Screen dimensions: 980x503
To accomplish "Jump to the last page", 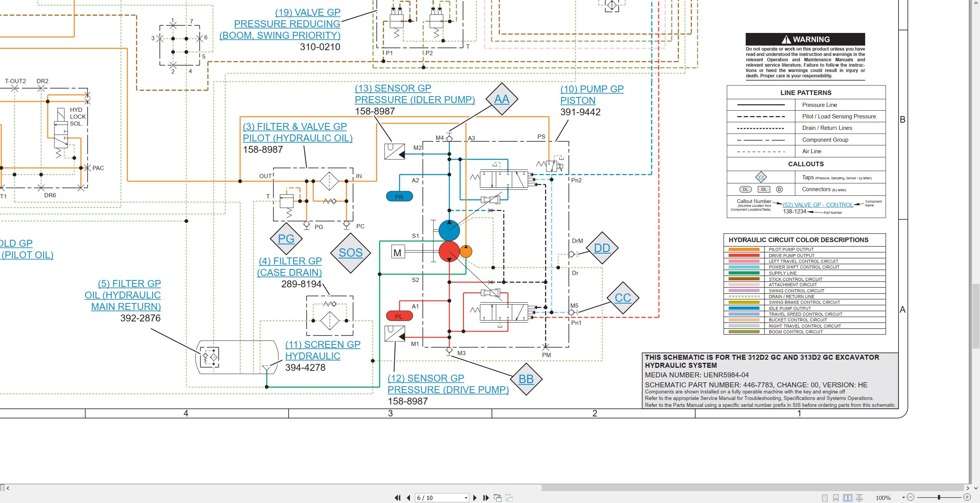I will tap(486, 498).
